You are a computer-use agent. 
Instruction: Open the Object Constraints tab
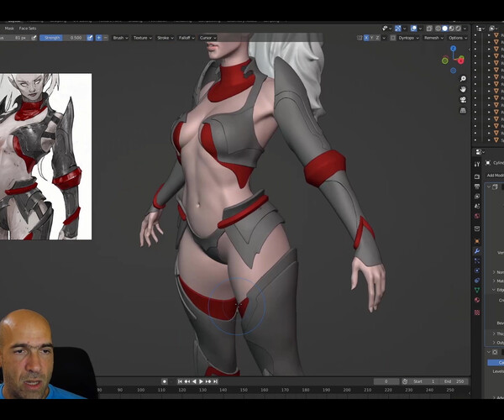pos(477,281)
